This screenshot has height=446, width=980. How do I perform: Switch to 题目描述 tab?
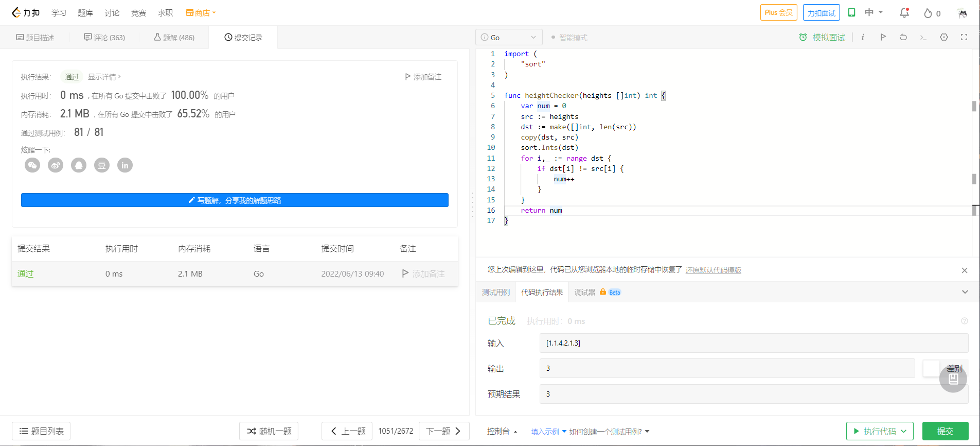point(35,38)
